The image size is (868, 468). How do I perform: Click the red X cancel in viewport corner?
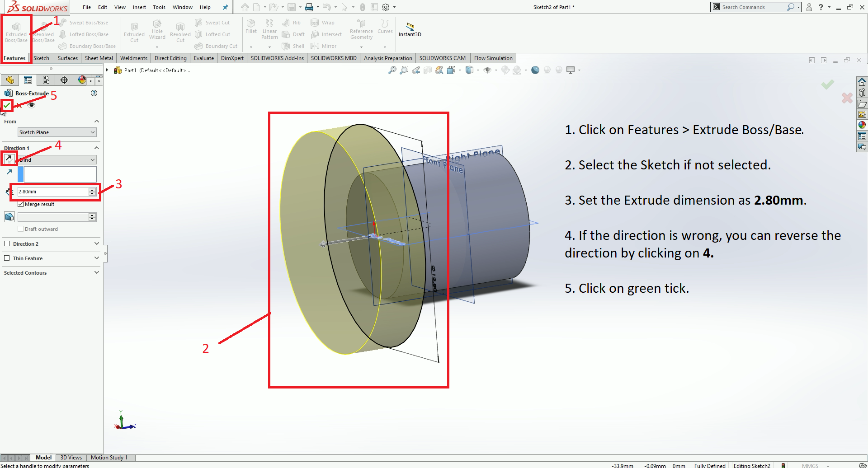tap(847, 98)
